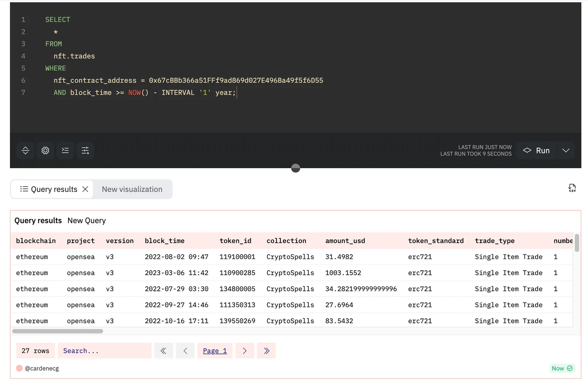Click the trade_type column header
The height and width of the screenshot is (386, 588).
click(x=495, y=241)
